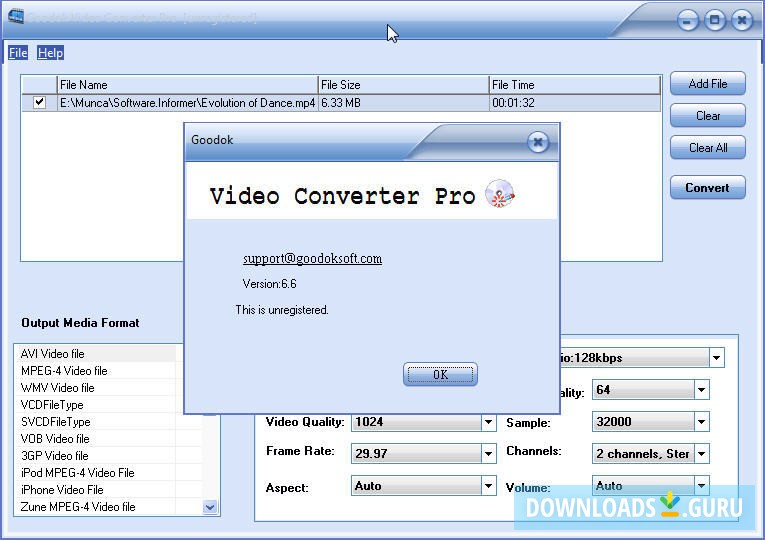Maximize the Video Converter Pro window
This screenshot has width=765, height=540.
coord(715,20)
